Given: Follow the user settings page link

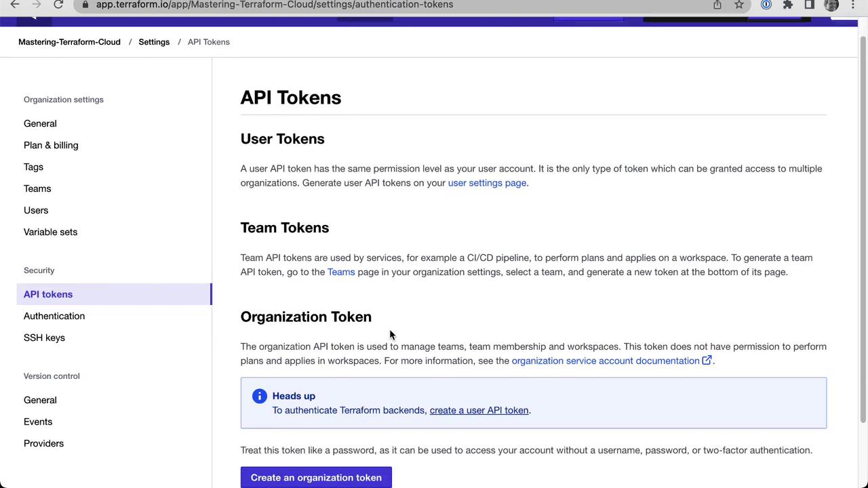Looking at the screenshot, I should [488, 183].
